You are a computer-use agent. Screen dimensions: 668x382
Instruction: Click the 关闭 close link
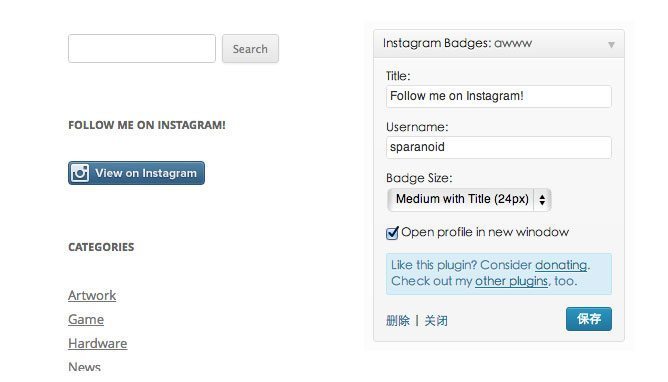pos(436,320)
